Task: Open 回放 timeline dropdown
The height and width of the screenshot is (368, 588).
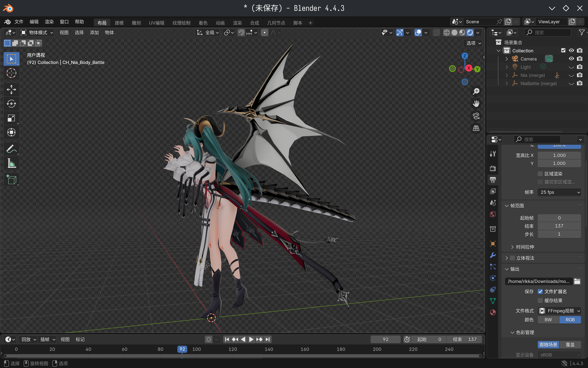Action: 29,339
